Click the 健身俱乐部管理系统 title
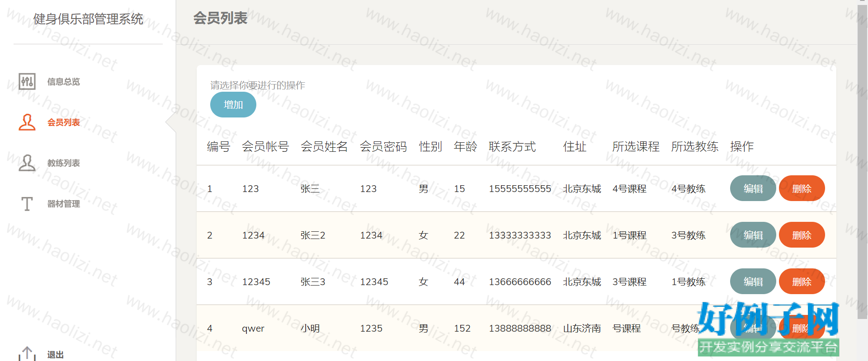868x361 pixels. tap(88, 19)
